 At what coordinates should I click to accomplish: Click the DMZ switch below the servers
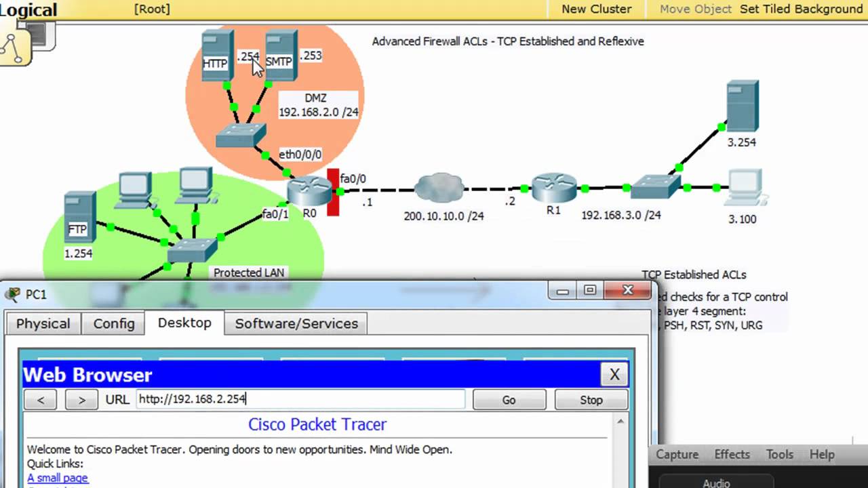[241, 136]
